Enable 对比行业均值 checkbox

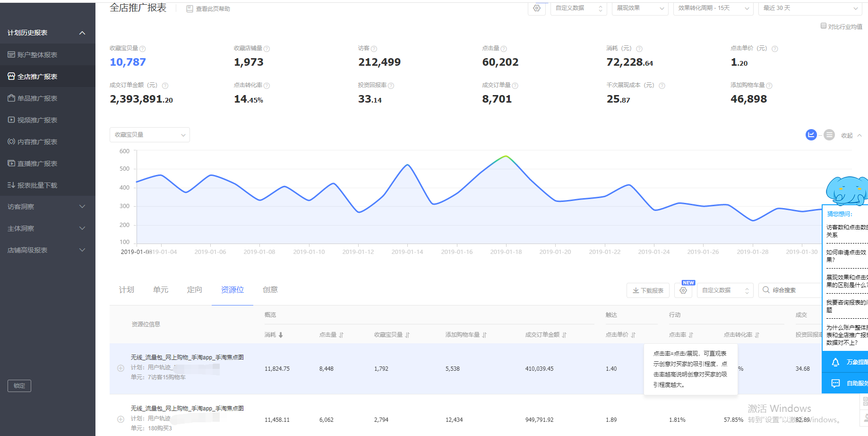pos(824,26)
